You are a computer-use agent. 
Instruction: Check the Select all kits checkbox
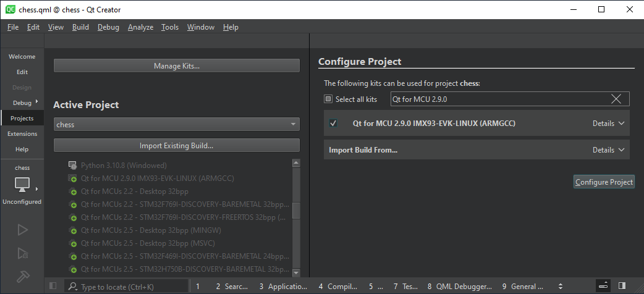click(328, 99)
